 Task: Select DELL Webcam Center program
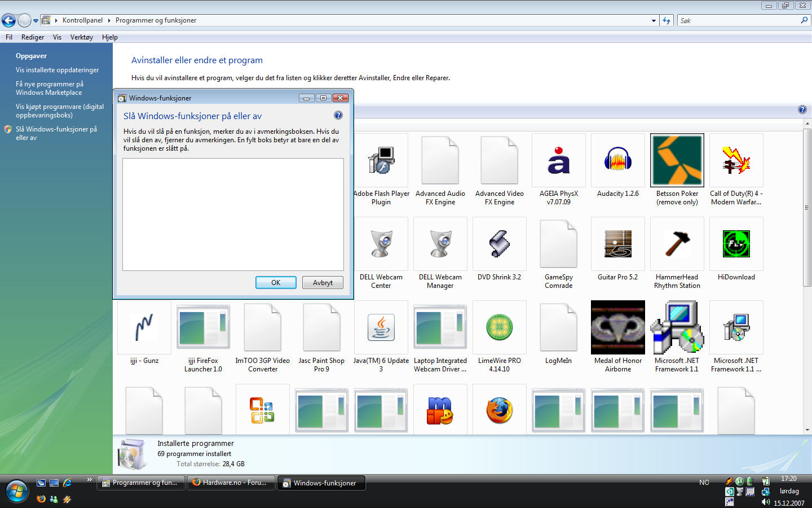pos(381,254)
